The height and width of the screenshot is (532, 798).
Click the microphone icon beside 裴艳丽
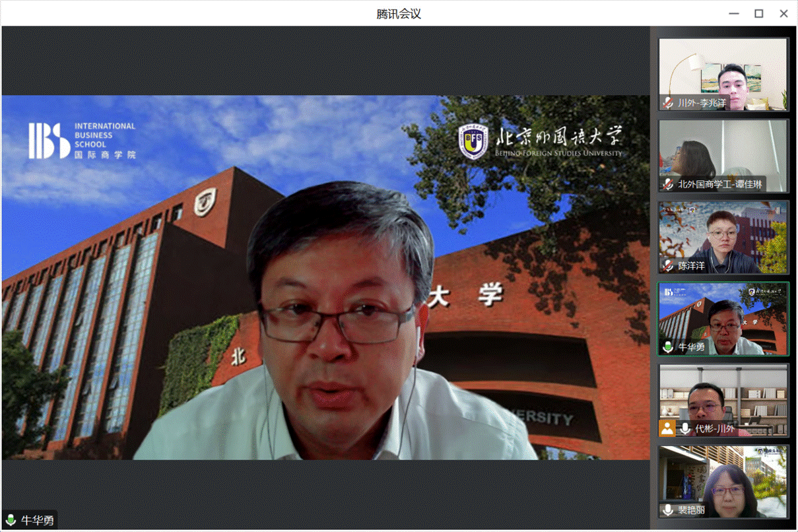tap(668, 510)
